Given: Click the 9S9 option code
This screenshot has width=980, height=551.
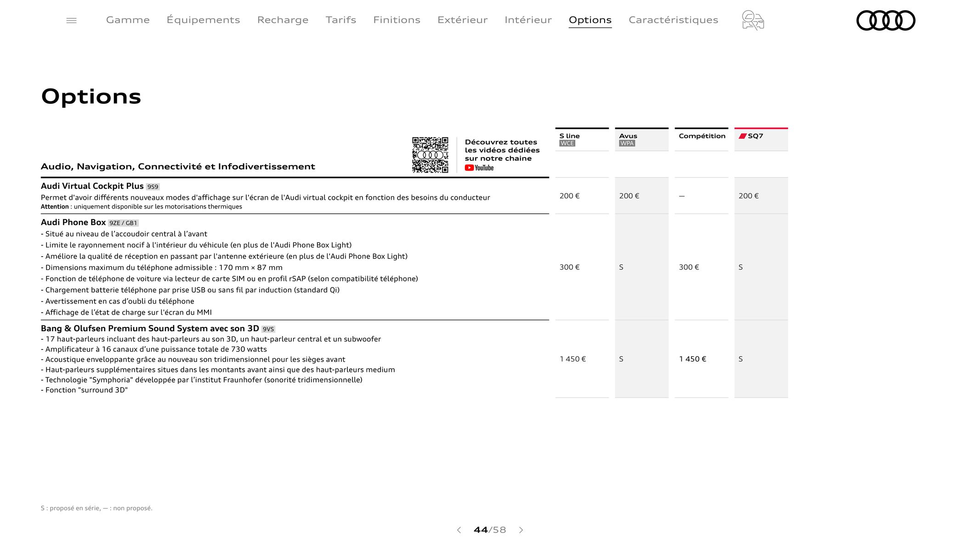Looking at the screenshot, I should (153, 187).
